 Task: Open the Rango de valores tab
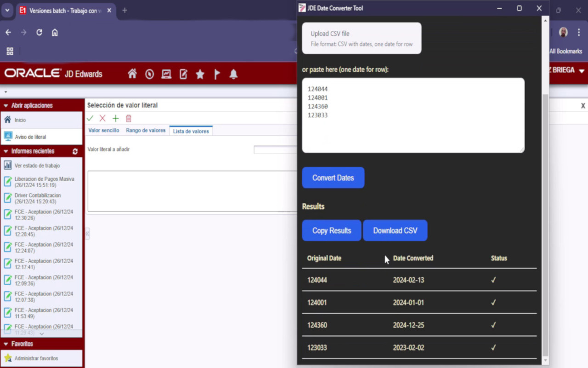click(x=146, y=130)
